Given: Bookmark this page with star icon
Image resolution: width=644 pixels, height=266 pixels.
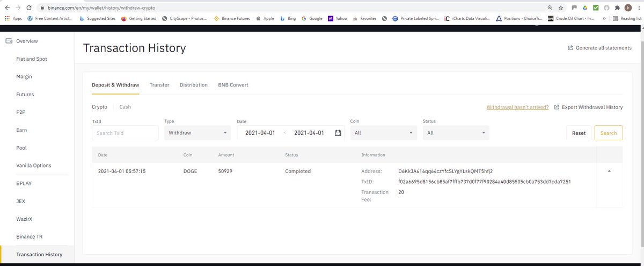Looking at the screenshot, I should pyautogui.click(x=561, y=8).
